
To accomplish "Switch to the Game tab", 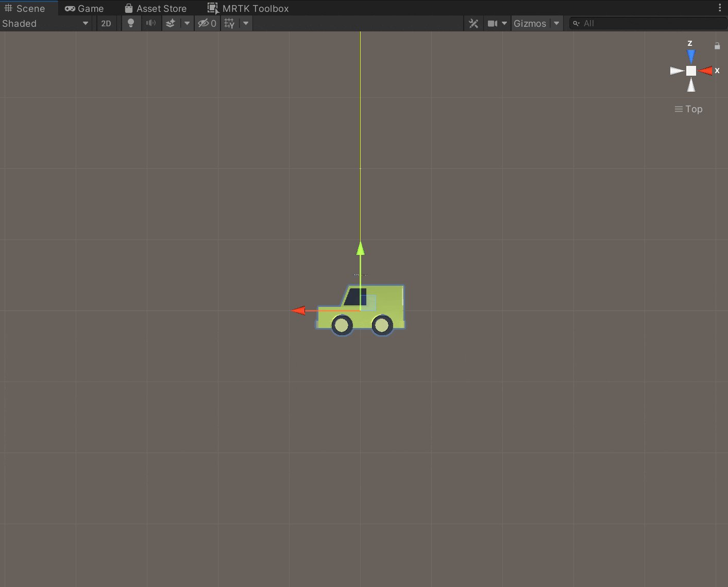I will point(84,8).
